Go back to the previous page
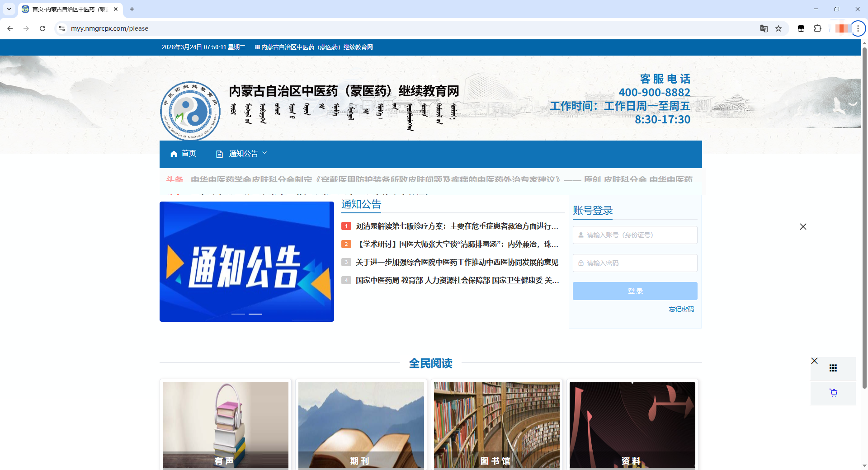This screenshot has height=470, width=868. (10, 28)
